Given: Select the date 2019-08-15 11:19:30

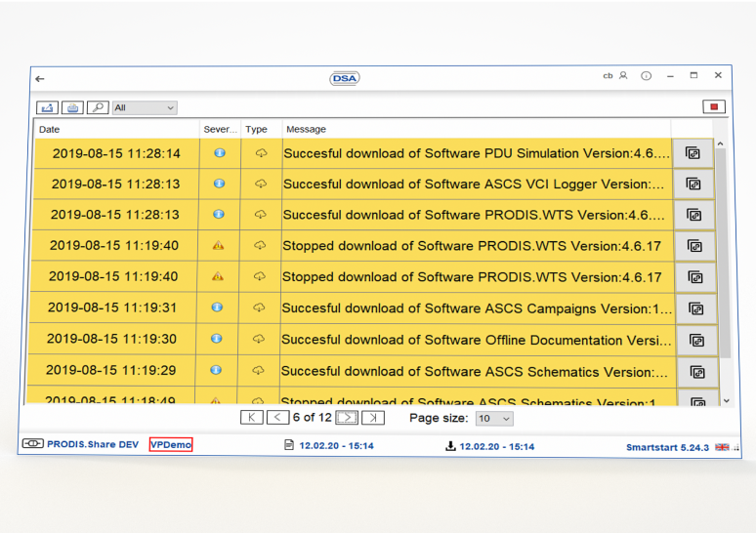Looking at the screenshot, I should [x=111, y=339].
